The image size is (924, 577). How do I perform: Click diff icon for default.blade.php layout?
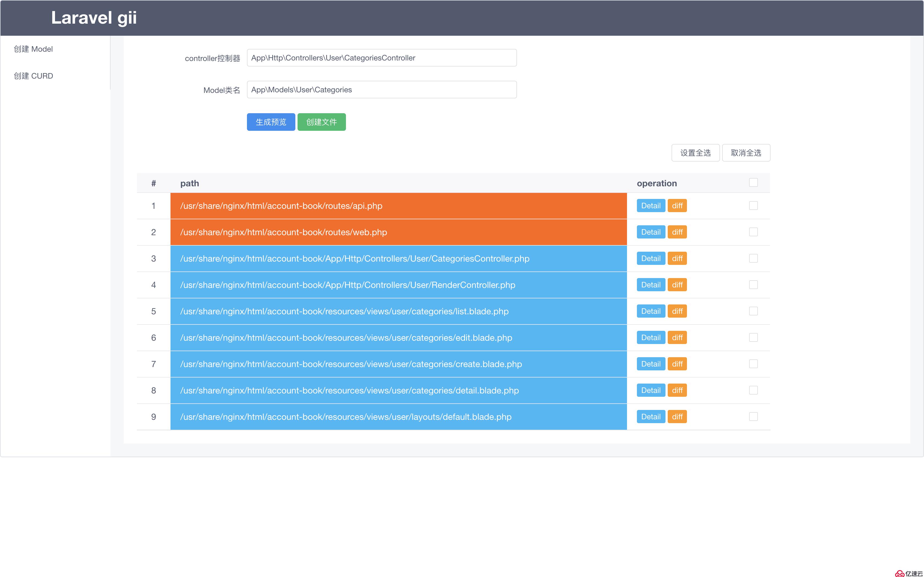[678, 417]
